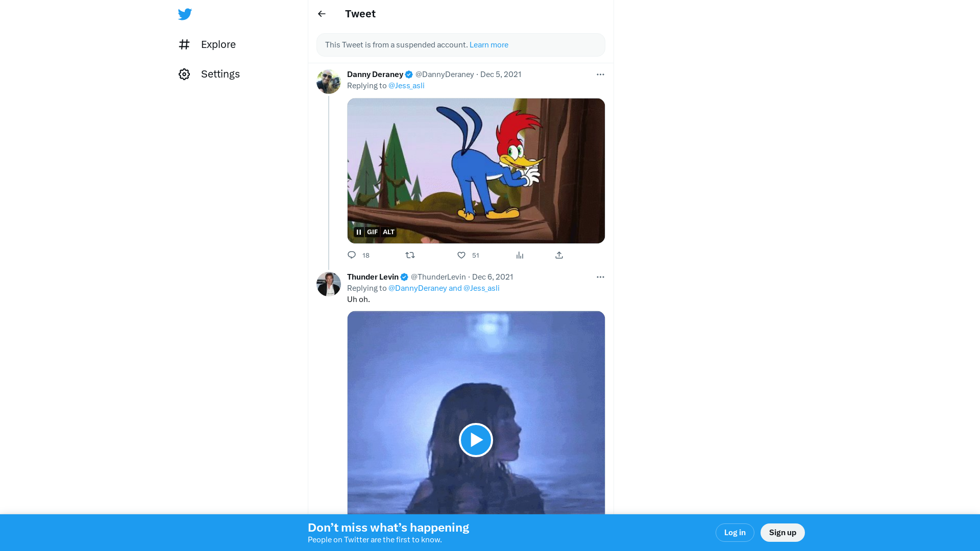Retweet Danny Deraney's tweet
The height and width of the screenshot is (551, 980).
point(410,255)
